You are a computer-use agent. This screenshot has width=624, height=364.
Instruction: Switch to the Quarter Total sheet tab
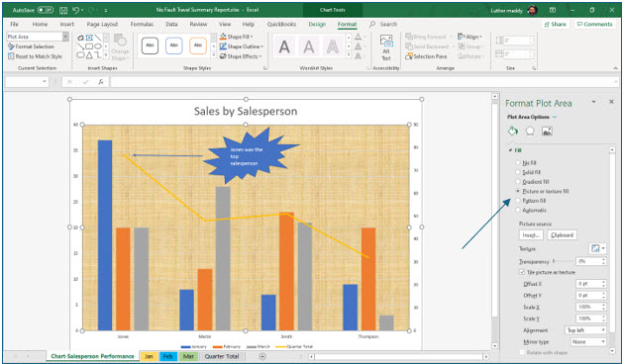(x=222, y=356)
